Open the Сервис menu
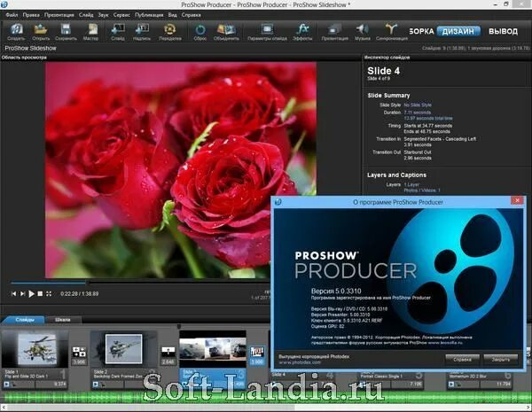 coord(121,15)
